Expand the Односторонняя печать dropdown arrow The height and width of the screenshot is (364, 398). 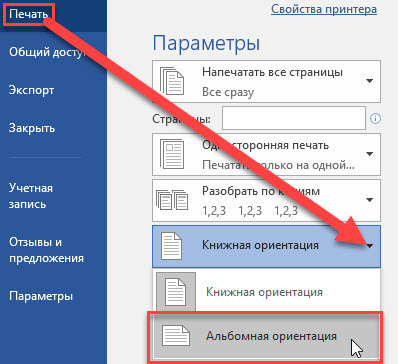click(x=369, y=154)
